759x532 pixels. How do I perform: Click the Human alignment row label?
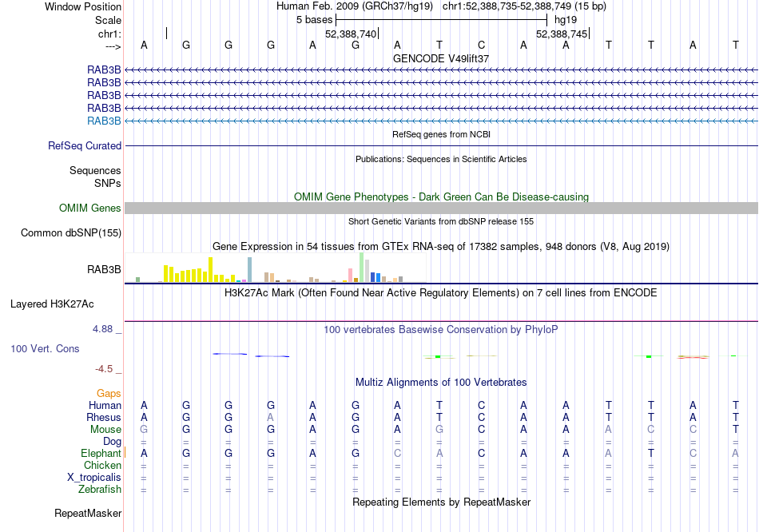105,406
